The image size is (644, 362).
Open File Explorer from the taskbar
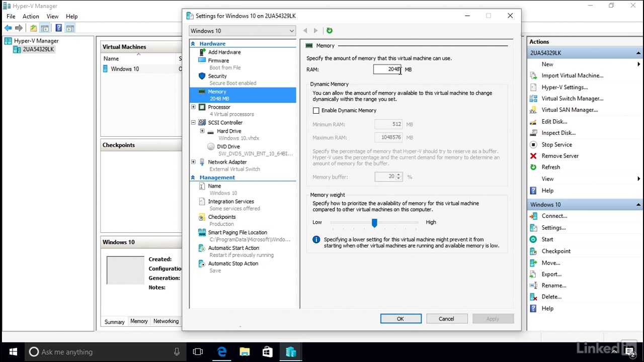click(x=245, y=352)
